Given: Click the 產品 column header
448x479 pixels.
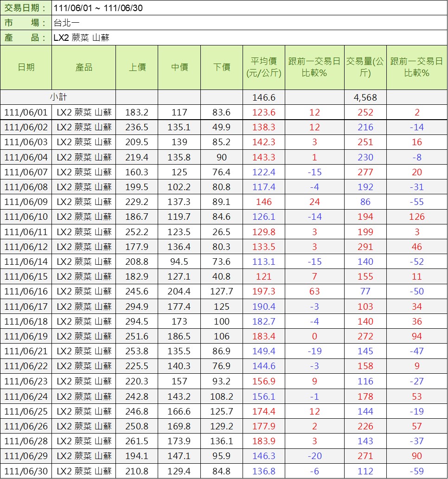Looking at the screenshot, I should (x=84, y=67).
